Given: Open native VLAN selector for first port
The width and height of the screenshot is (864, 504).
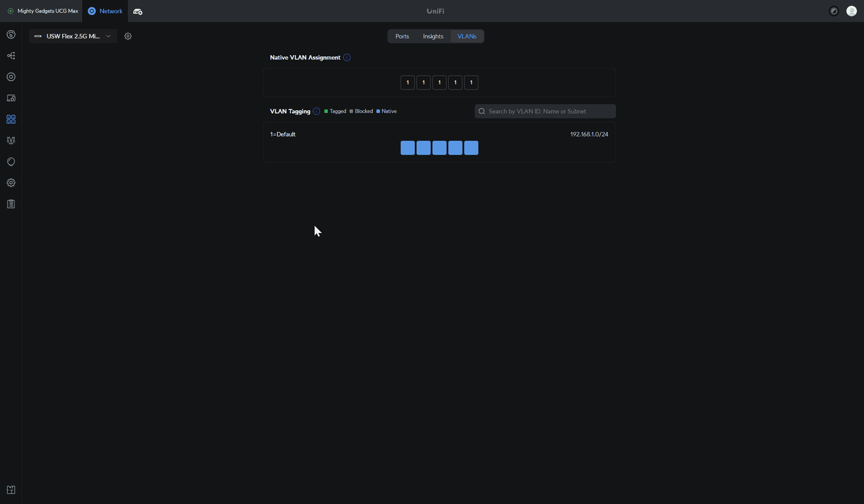Looking at the screenshot, I should tap(407, 83).
